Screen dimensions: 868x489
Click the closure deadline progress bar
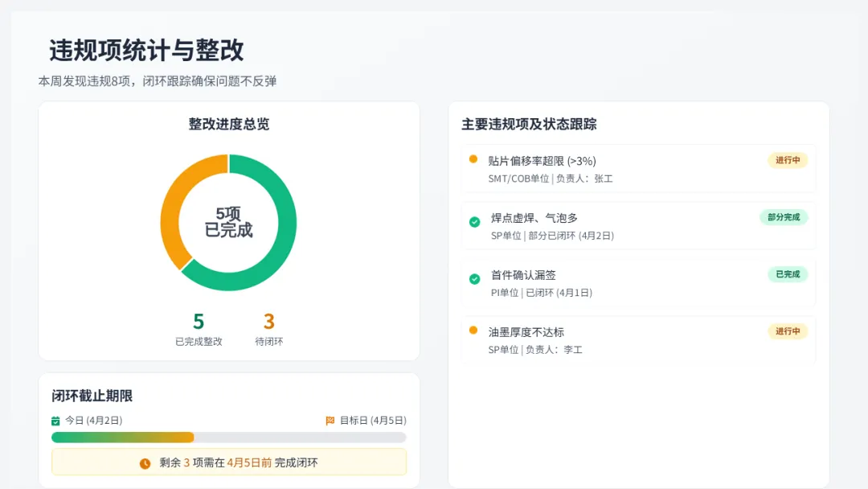tap(229, 438)
